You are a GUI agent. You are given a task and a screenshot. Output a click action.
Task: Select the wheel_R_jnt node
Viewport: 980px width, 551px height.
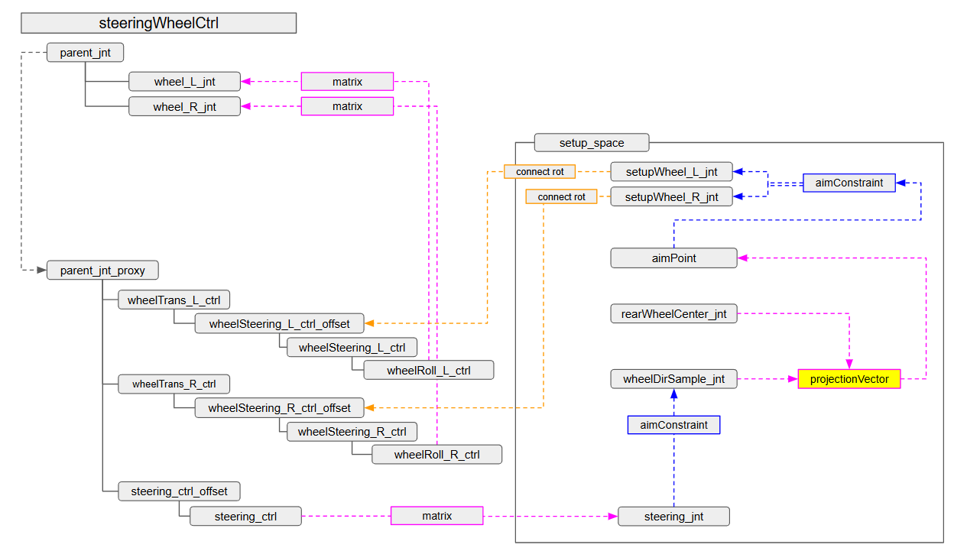[184, 107]
